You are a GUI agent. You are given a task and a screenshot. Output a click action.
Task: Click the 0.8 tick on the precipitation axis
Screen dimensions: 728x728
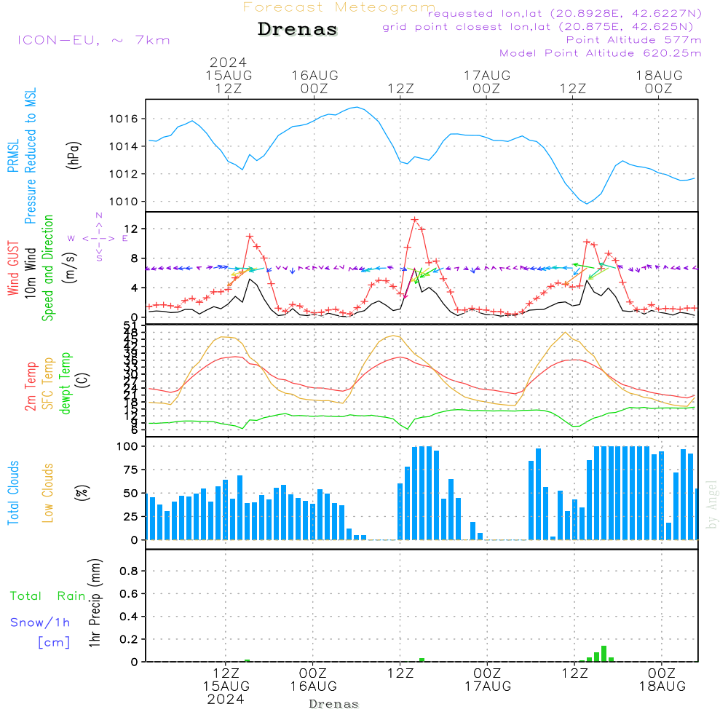[x=129, y=571]
